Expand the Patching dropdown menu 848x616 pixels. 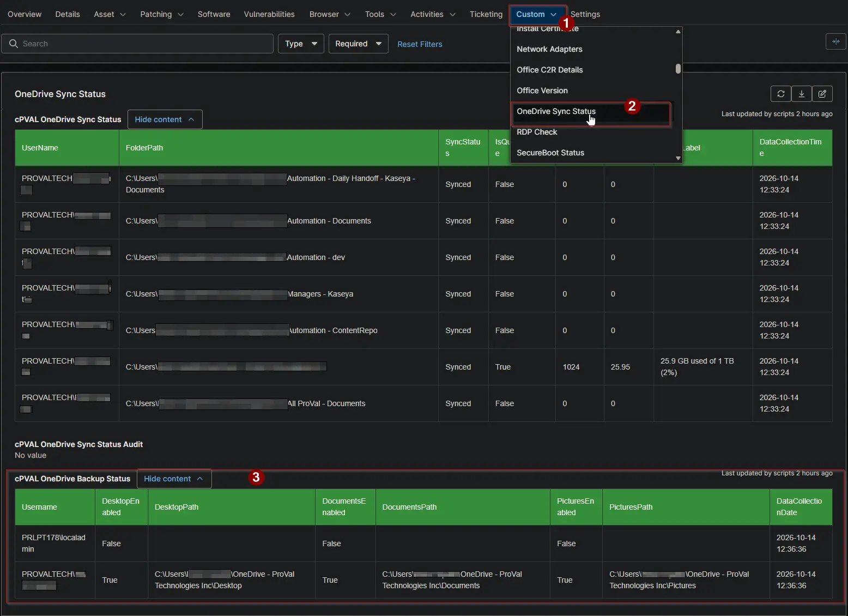[161, 14]
